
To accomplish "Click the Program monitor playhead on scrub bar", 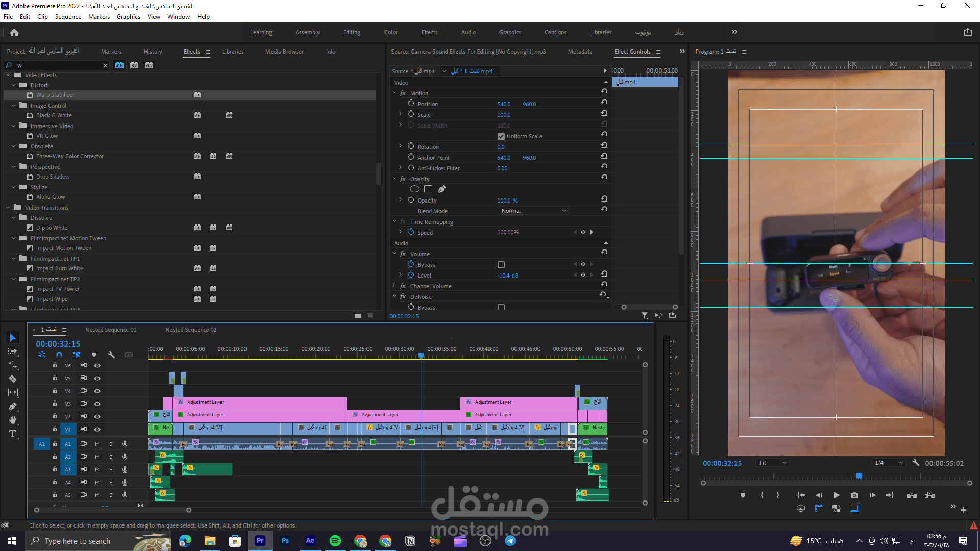I will pos(859,476).
